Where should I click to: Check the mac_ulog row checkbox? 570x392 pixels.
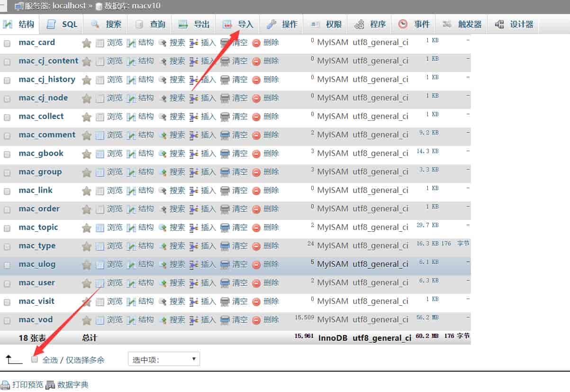tap(7, 264)
